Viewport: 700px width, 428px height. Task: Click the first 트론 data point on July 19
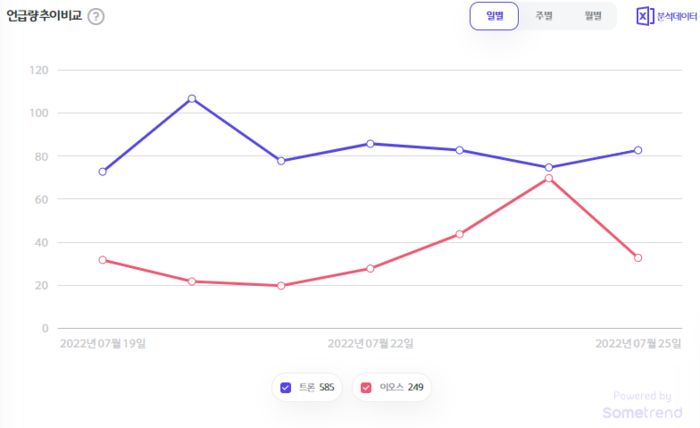(x=103, y=172)
